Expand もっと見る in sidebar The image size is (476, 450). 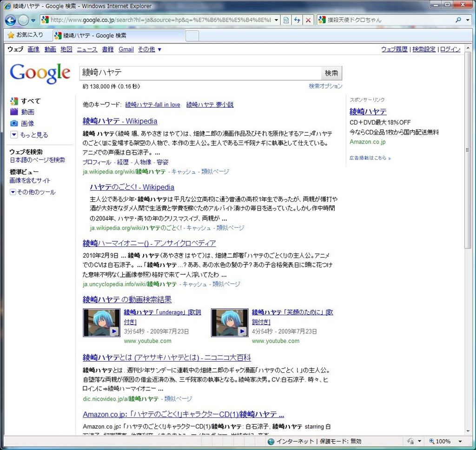pos(29,135)
